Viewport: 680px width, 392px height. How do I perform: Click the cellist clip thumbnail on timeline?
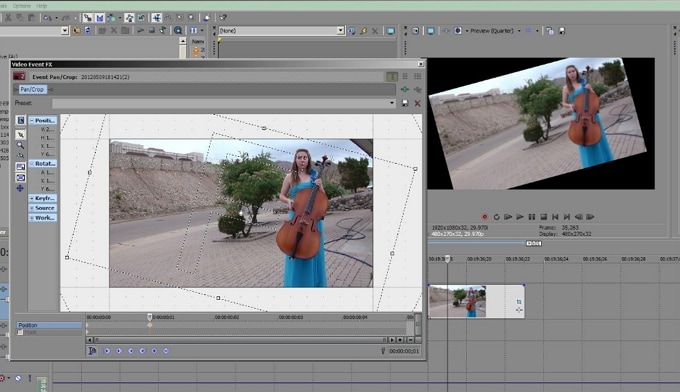tap(457, 301)
